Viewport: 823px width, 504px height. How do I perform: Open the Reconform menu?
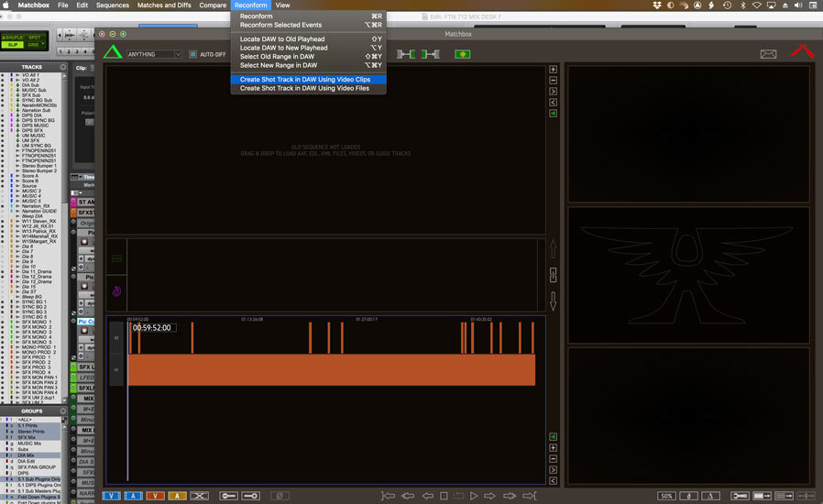pyautogui.click(x=250, y=5)
